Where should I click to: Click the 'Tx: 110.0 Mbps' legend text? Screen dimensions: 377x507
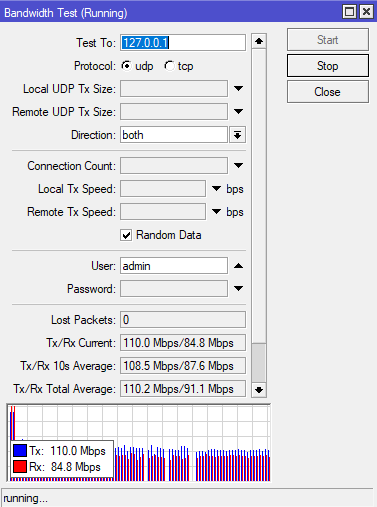[x=67, y=451]
